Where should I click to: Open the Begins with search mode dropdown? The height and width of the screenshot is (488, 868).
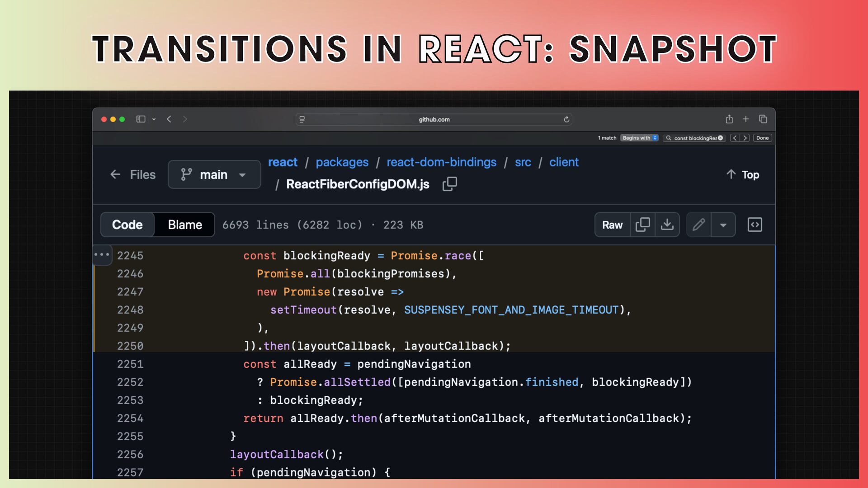[639, 138]
